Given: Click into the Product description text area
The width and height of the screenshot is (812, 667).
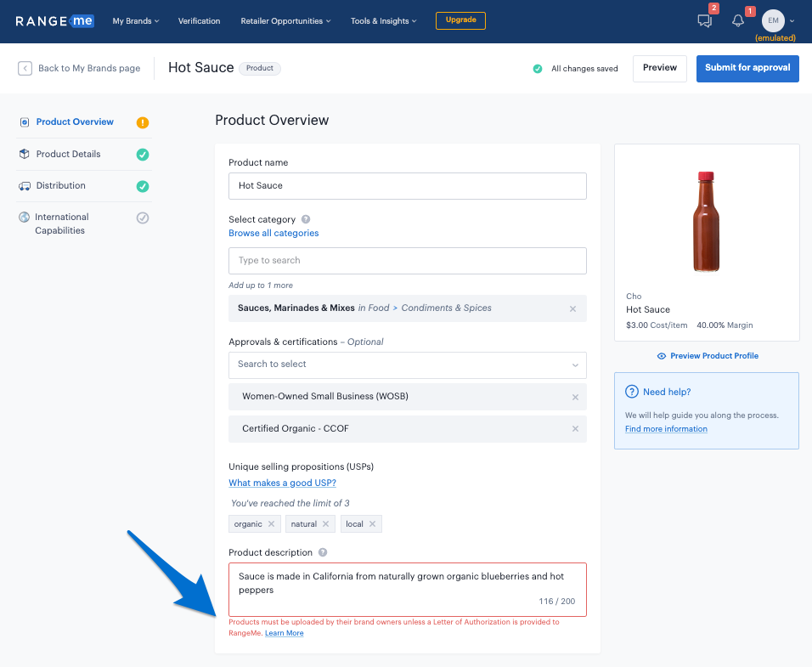Looking at the screenshot, I should 408,590.
